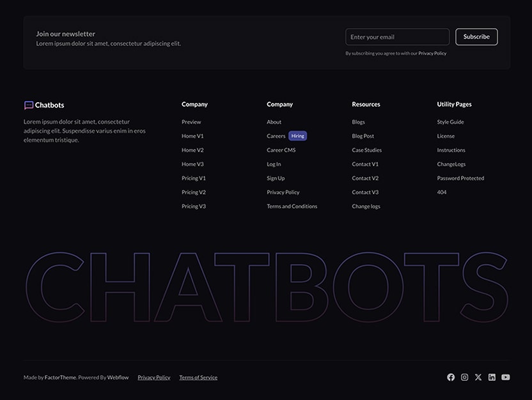Click the Chatbots chat-bubble logo icon
This screenshot has height=400, width=532.
coord(27,104)
